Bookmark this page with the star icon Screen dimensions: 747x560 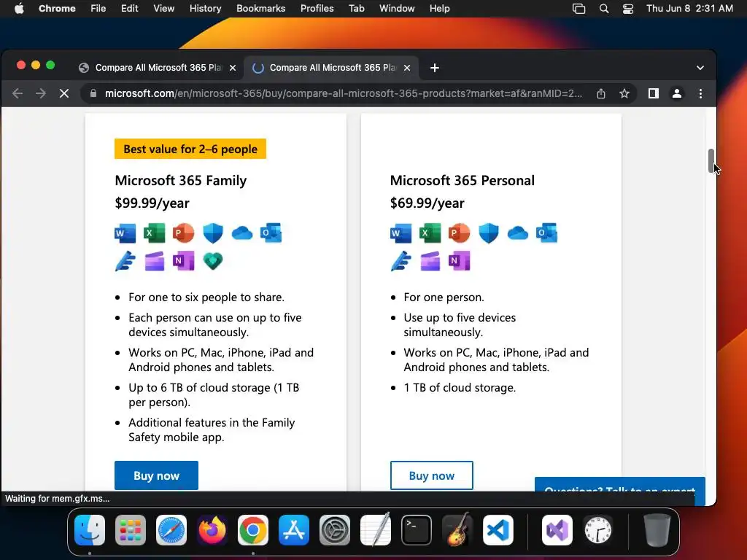click(x=624, y=94)
